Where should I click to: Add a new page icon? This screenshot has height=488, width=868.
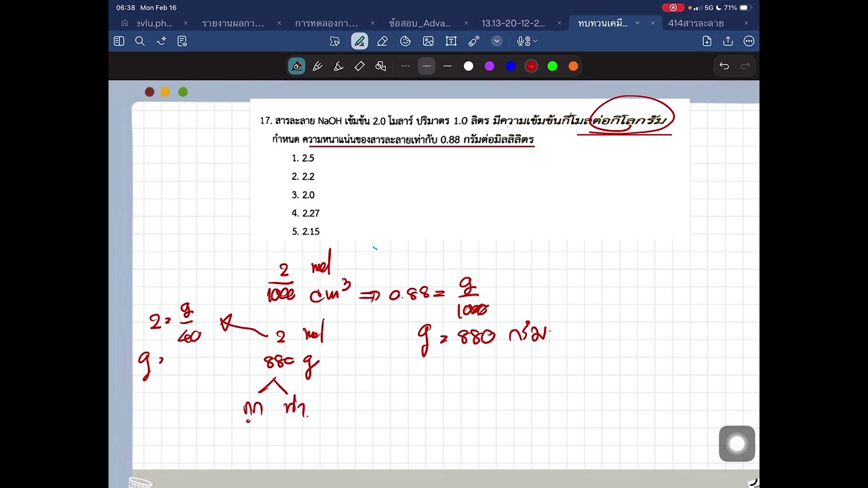tap(707, 41)
